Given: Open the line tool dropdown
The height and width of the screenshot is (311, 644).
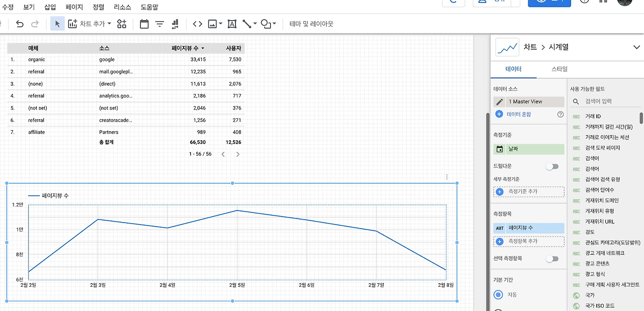Looking at the screenshot, I should tap(249, 24).
